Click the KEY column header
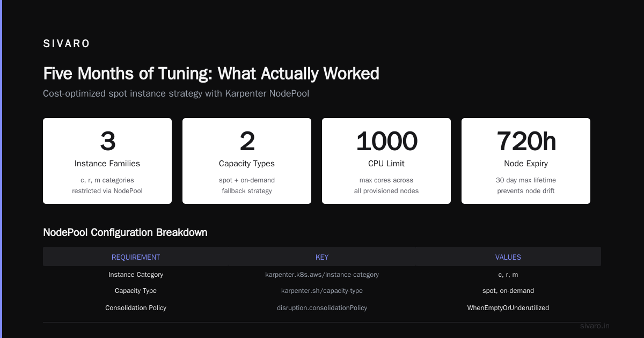 point(322,257)
